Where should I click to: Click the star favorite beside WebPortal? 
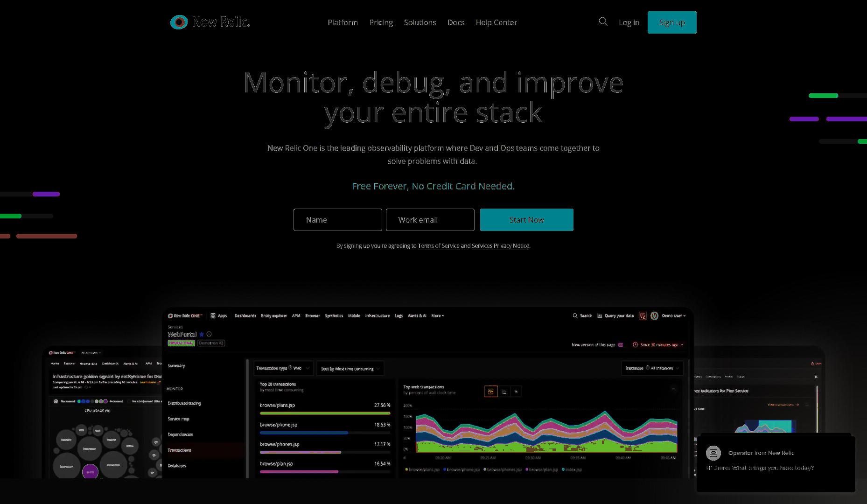click(202, 334)
